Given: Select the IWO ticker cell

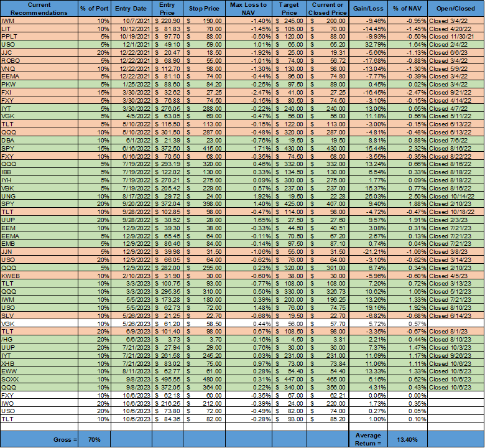Looking at the screenshot, I should coord(39,403).
